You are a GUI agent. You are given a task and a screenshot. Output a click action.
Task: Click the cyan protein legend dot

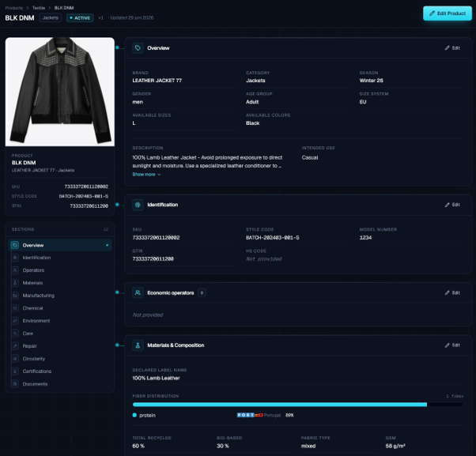(134, 415)
